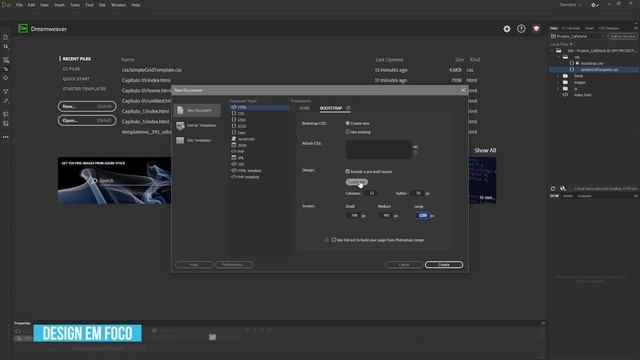Click the info icon beside Extract option
The height and width of the screenshot is (360, 640).
pyautogui.click(x=326, y=240)
